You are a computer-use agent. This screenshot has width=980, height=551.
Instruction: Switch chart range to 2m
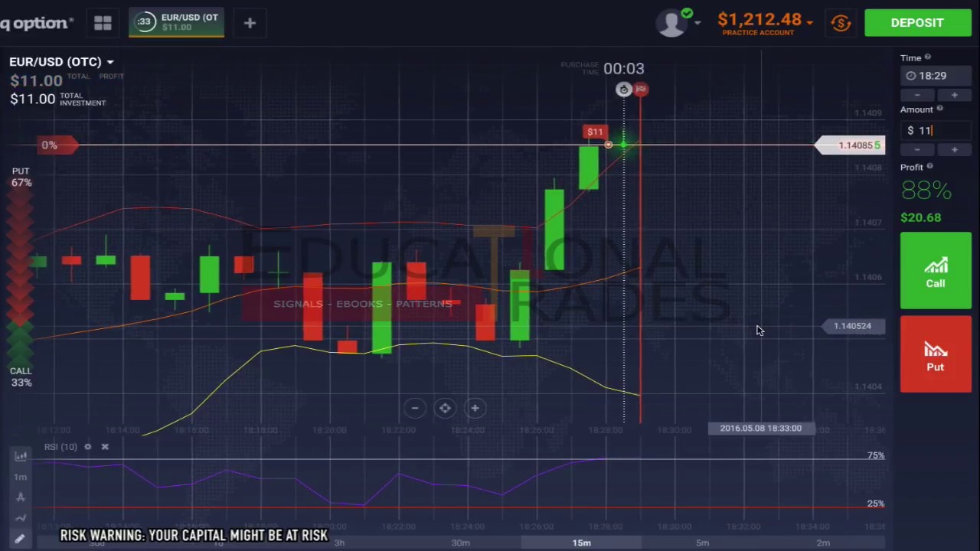(x=823, y=543)
